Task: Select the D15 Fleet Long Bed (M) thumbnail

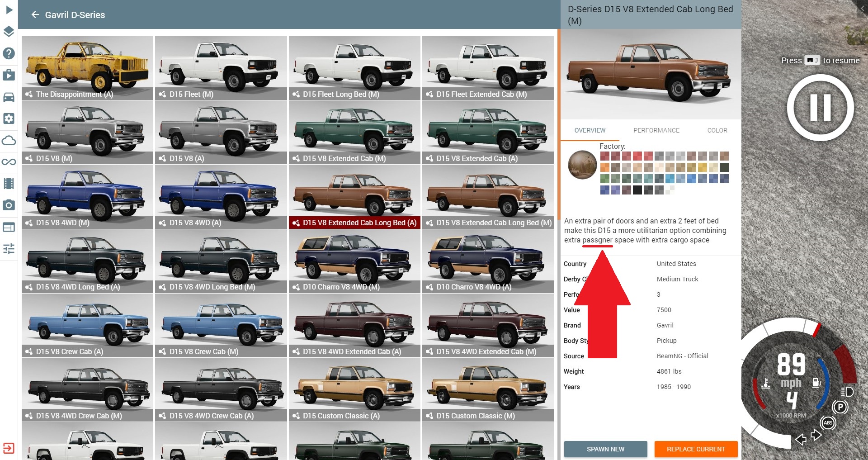Action: coord(354,68)
